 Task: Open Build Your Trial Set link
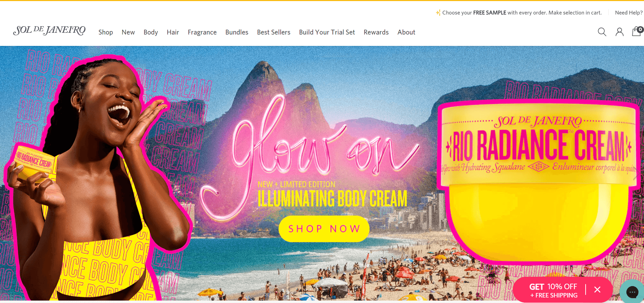coord(327,32)
